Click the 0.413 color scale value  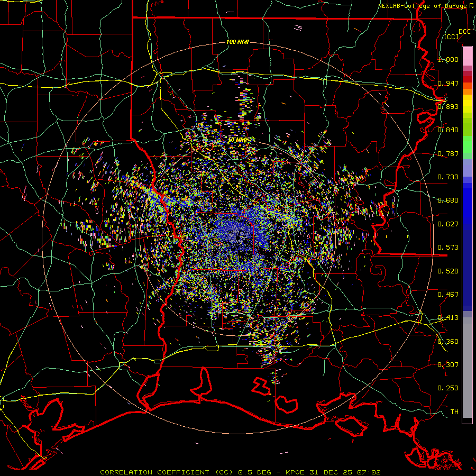pyautogui.click(x=448, y=318)
